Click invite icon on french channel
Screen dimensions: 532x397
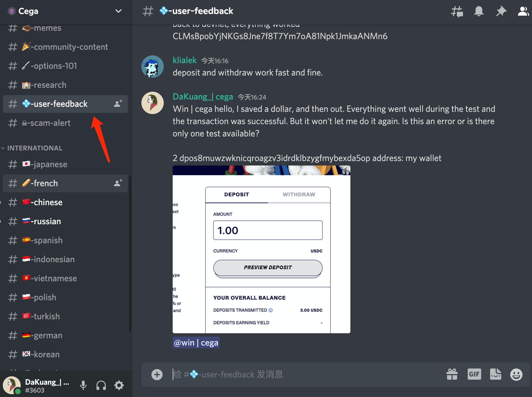118,183
